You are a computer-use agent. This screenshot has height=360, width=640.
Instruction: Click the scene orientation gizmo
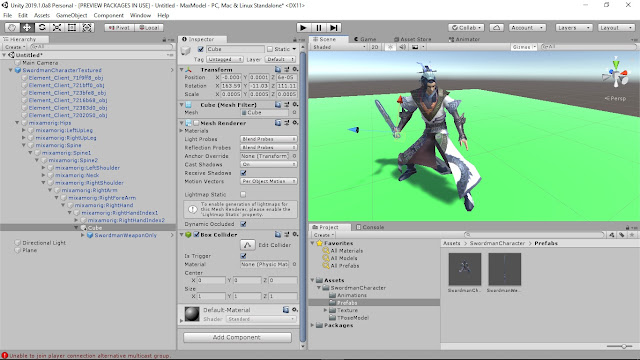click(x=616, y=75)
